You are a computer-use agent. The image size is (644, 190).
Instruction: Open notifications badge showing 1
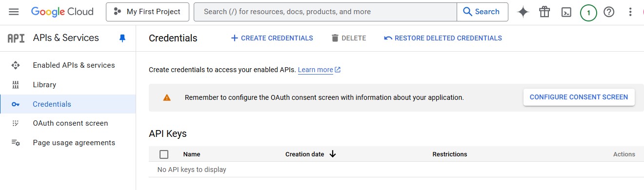coord(588,13)
